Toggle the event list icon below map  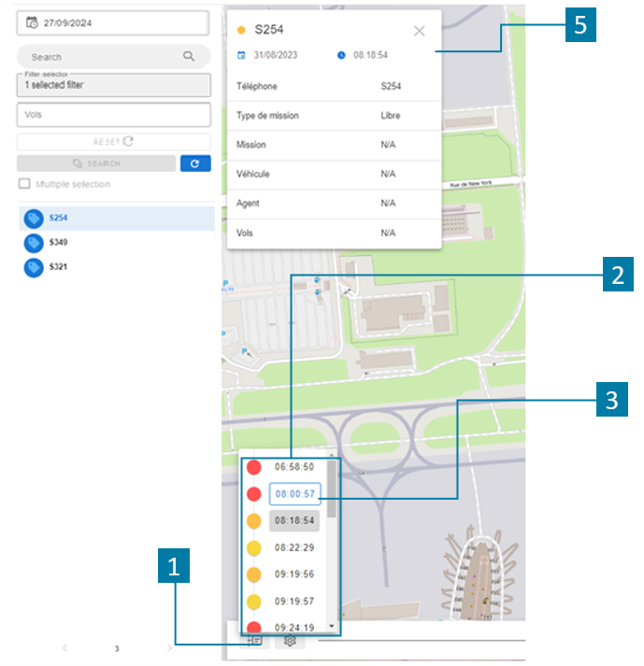[254, 641]
